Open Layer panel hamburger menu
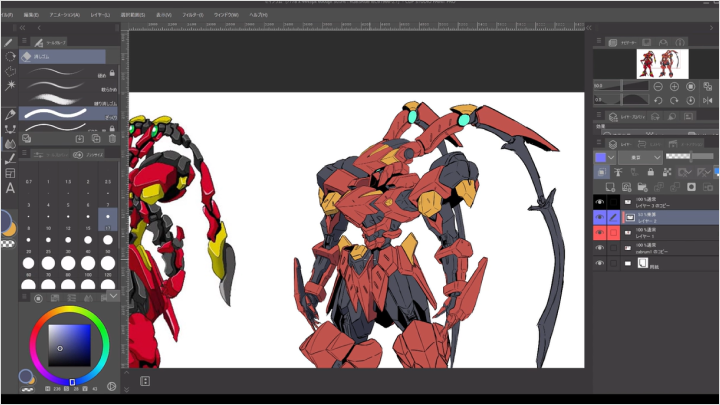This screenshot has height=405, width=720. pyautogui.click(x=599, y=142)
